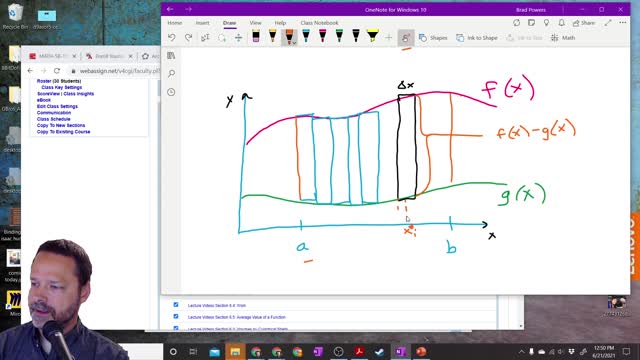640x360 pixels.
Task: Open Task View on the taskbar
Action: point(193,351)
